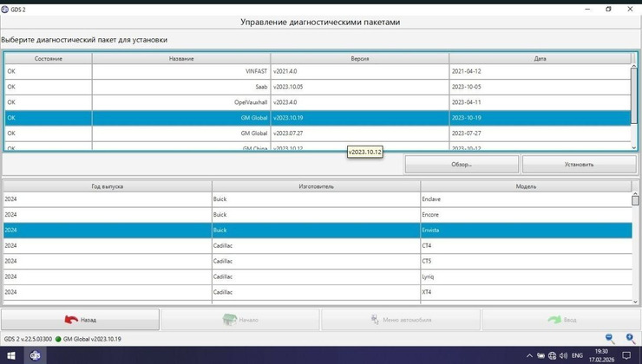Screen dimensions: 642x364
Task: Click the Обзор browse button
Action: 462,165
